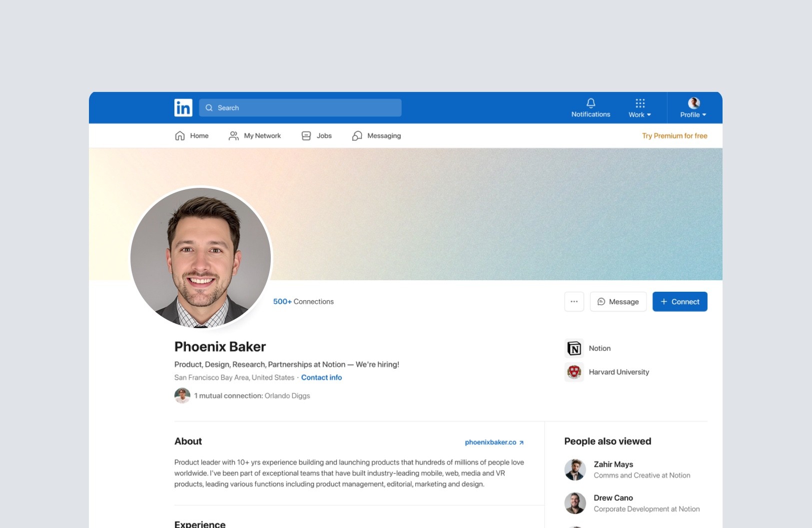Viewport: 812px width, 528px height.
Task: Click the Harvard University crest icon
Action: 574,372
